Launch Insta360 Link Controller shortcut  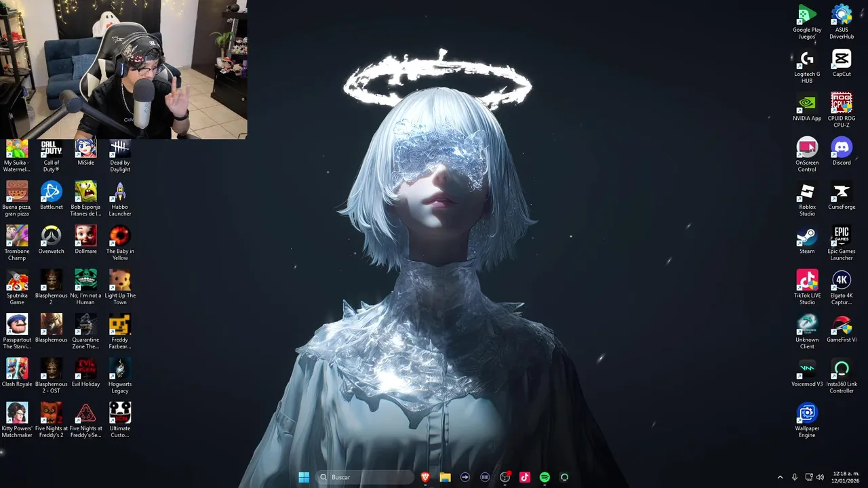(x=842, y=377)
